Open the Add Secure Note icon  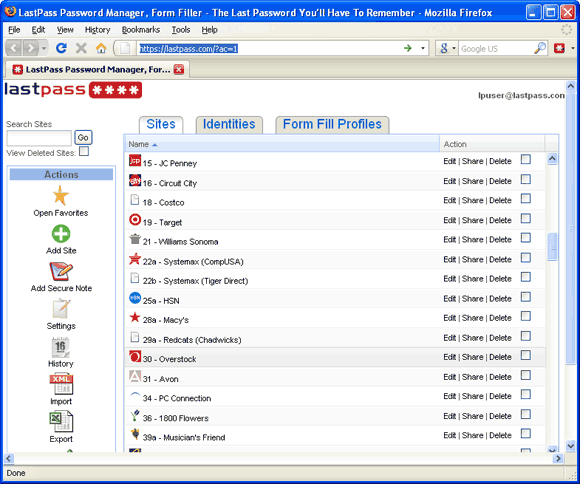(61, 271)
